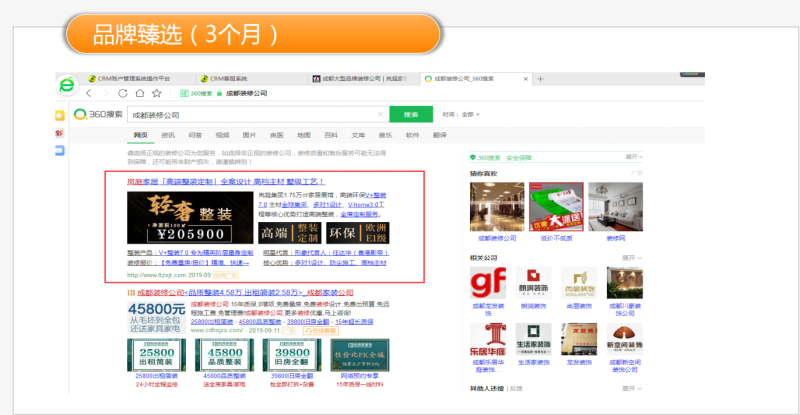Image resolution: width=800 pixels, height=415 pixels.
Task: Click the green lock icon in address bar
Action: 219,93
